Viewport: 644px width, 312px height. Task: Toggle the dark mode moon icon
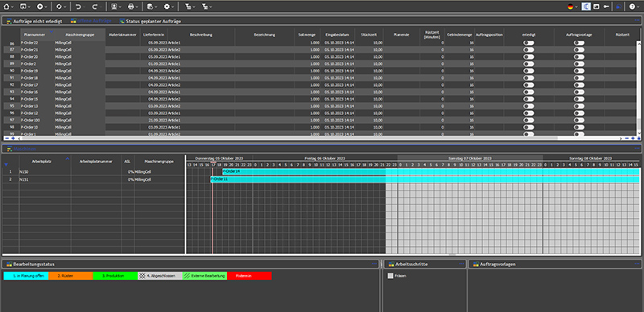[587, 6]
